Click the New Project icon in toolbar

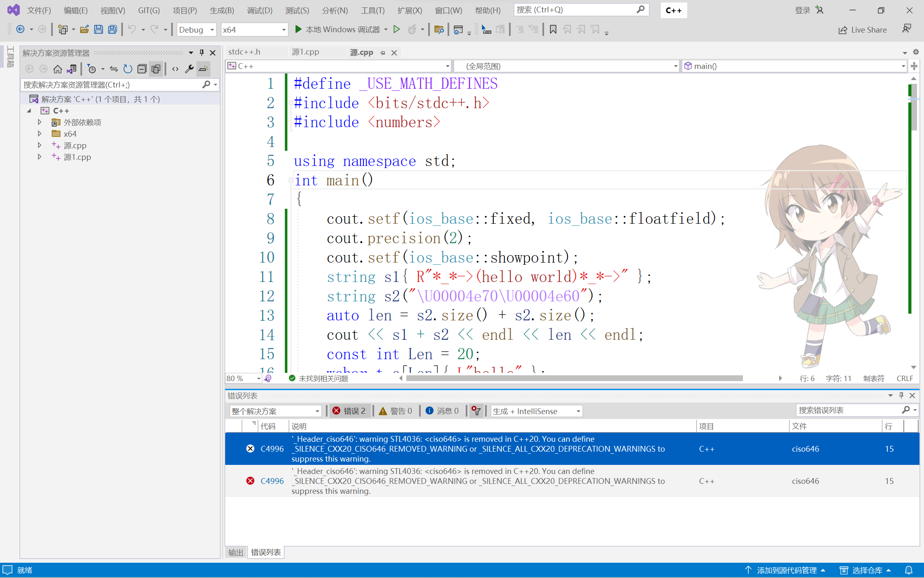tap(63, 29)
